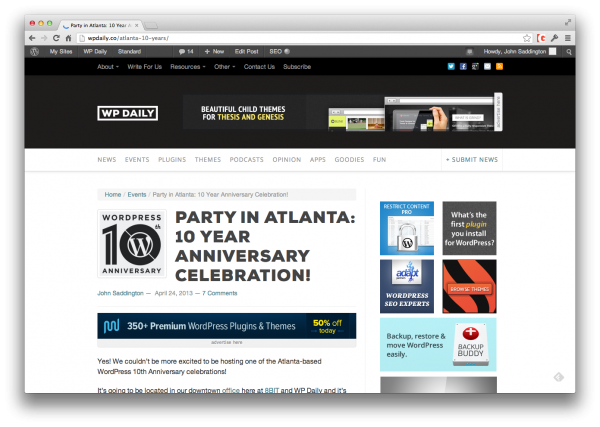Click Edit Post in admin bar
Image resolution: width=600 pixels, height=427 pixels.
pos(246,51)
